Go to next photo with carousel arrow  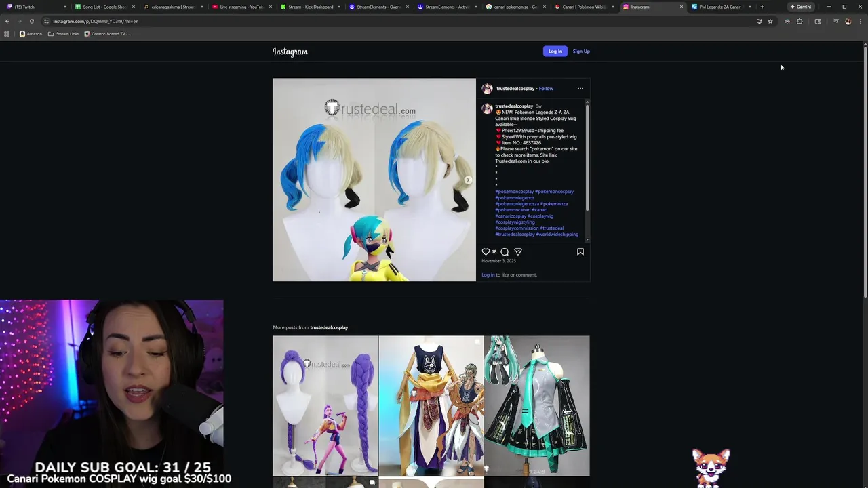click(468, 180)
